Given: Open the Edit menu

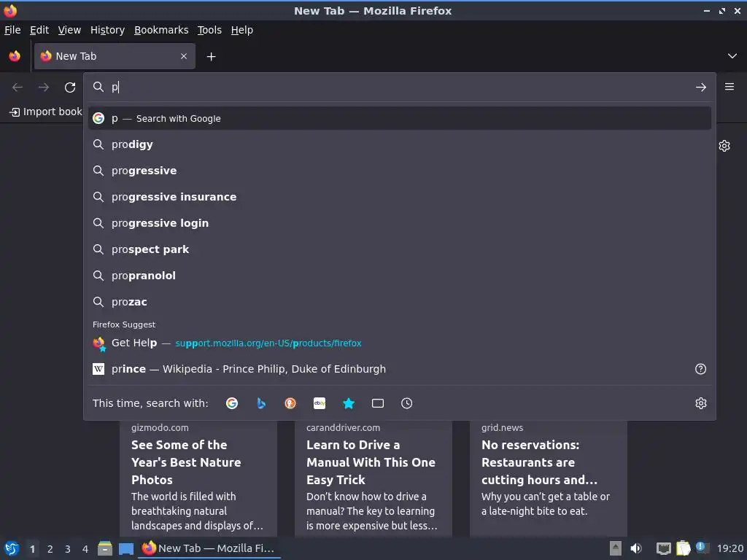Looking at the screenshot, I should point(39,30).
